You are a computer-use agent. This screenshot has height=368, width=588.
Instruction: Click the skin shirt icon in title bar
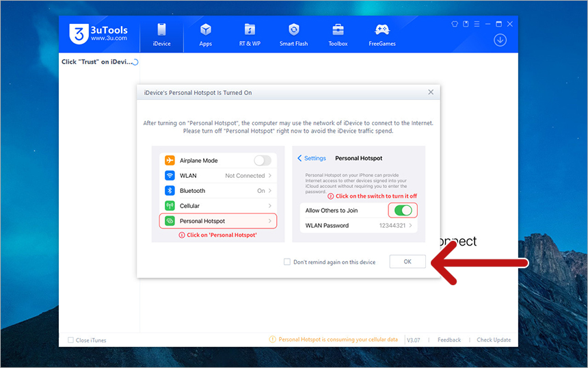(455, 24)
